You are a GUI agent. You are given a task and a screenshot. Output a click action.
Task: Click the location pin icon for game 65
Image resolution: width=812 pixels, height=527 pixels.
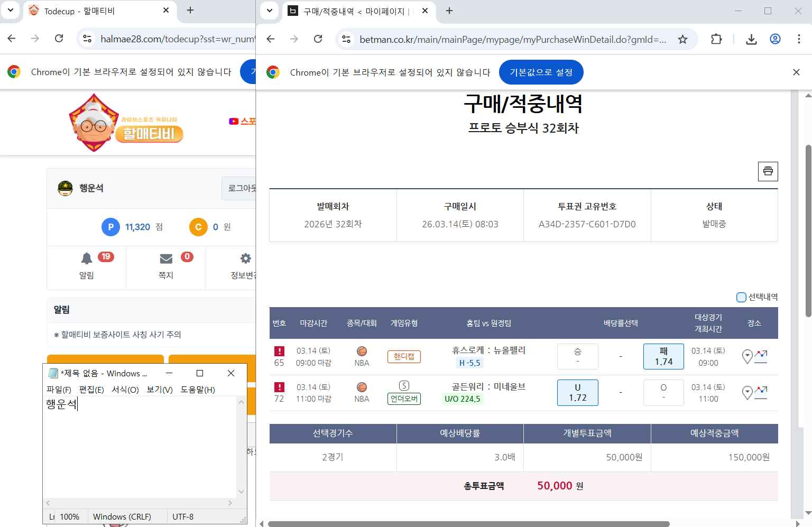[747, 356]
